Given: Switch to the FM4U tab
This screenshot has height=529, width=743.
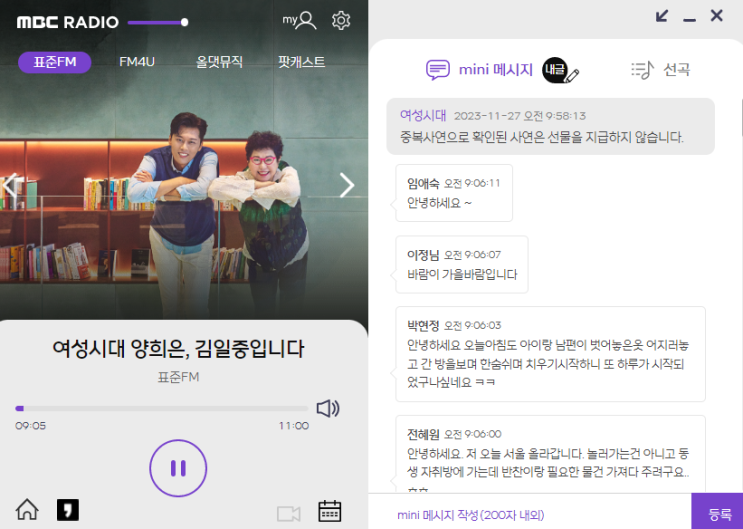Looking at the screenshot, I should (x=137, y=62).
